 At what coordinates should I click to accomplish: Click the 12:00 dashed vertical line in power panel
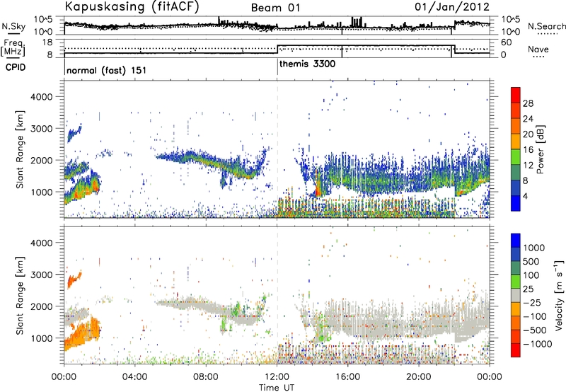point(277,149)
